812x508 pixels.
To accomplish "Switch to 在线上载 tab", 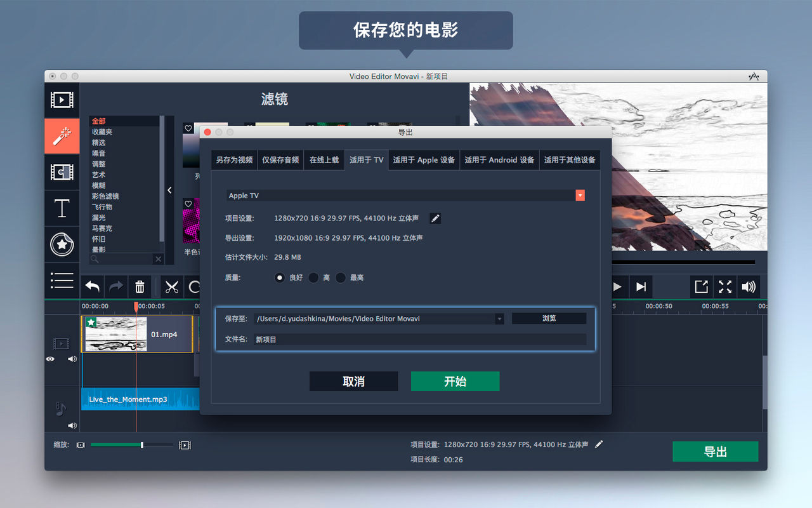I will (324, 160).
